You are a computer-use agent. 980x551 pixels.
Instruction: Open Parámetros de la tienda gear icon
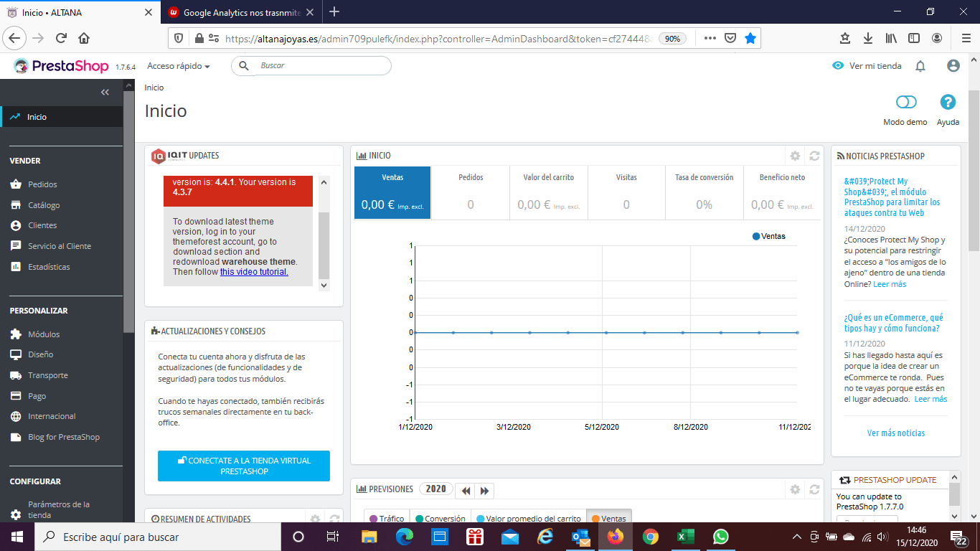tap(16, 514)
